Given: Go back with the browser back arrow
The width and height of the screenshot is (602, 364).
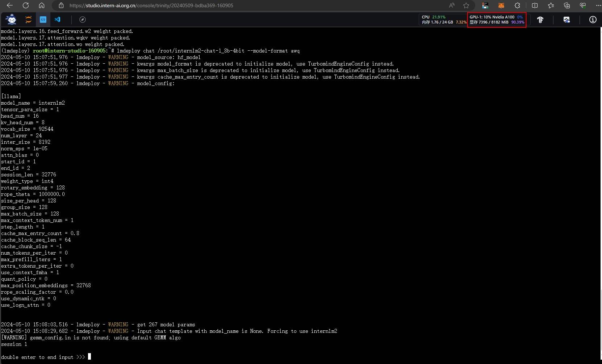Looking at the screenshot, I should coord(10,5).
